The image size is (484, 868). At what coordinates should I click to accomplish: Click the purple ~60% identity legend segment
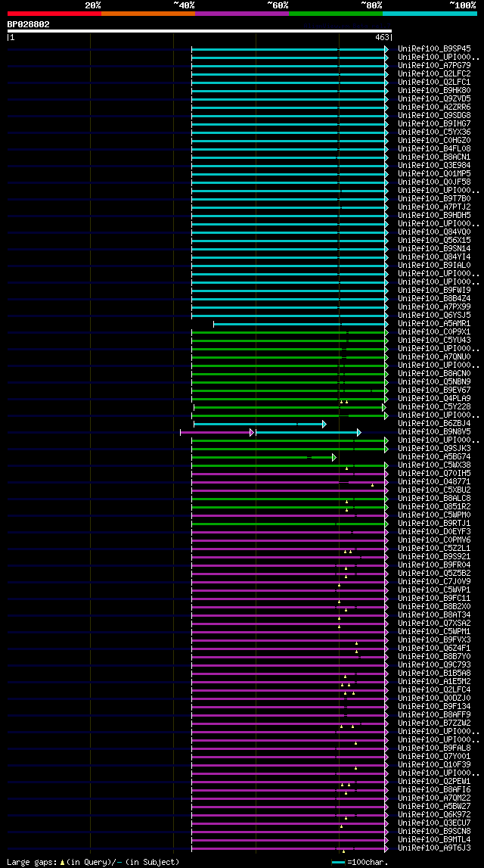click(242, 14)
